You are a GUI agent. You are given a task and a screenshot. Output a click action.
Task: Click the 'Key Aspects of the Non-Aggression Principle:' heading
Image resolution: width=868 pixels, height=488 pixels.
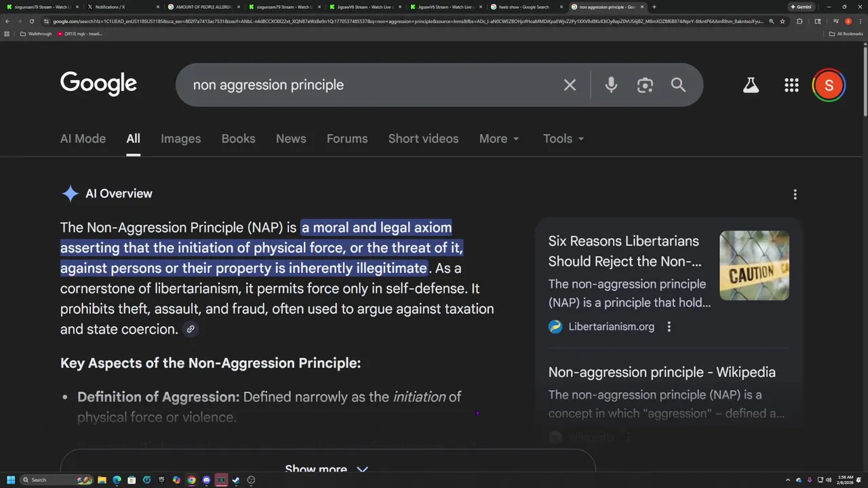[x=210, y=363]
